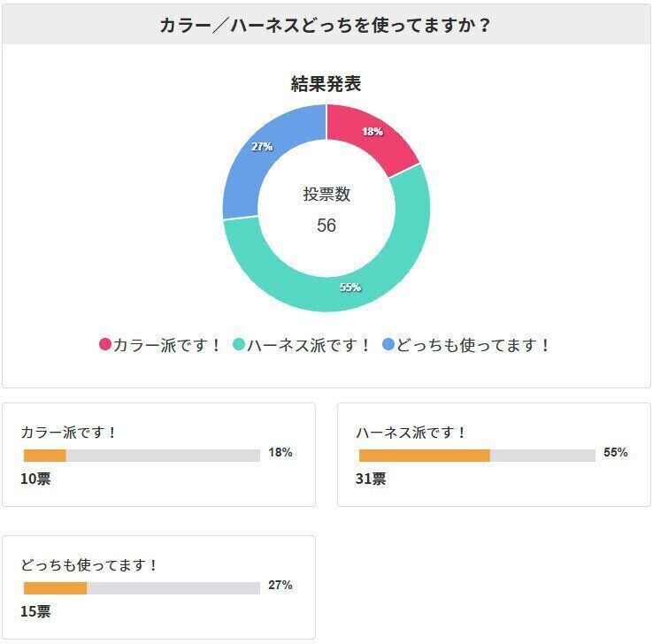
Task: Click the poll question header bar
Action: coord(326,25)
